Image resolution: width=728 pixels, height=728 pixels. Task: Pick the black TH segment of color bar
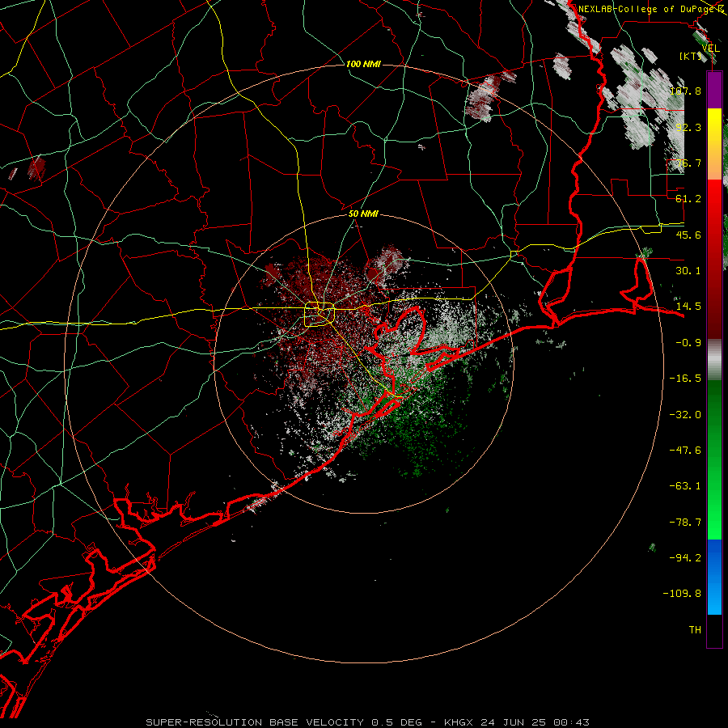coord(714,630)
